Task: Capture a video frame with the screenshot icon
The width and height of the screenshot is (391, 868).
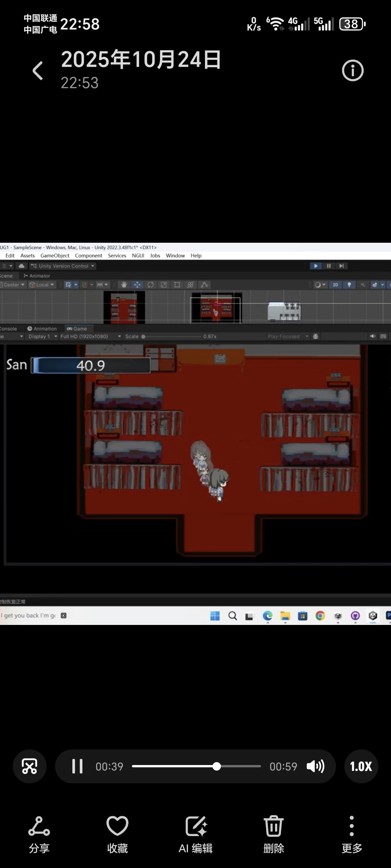Action: [30, 766]
